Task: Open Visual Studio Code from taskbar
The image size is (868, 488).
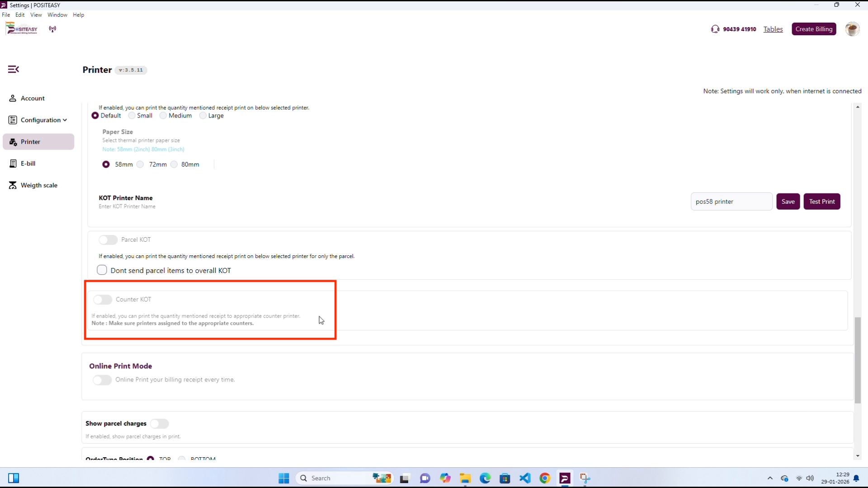Action: [x=525, y=478]
